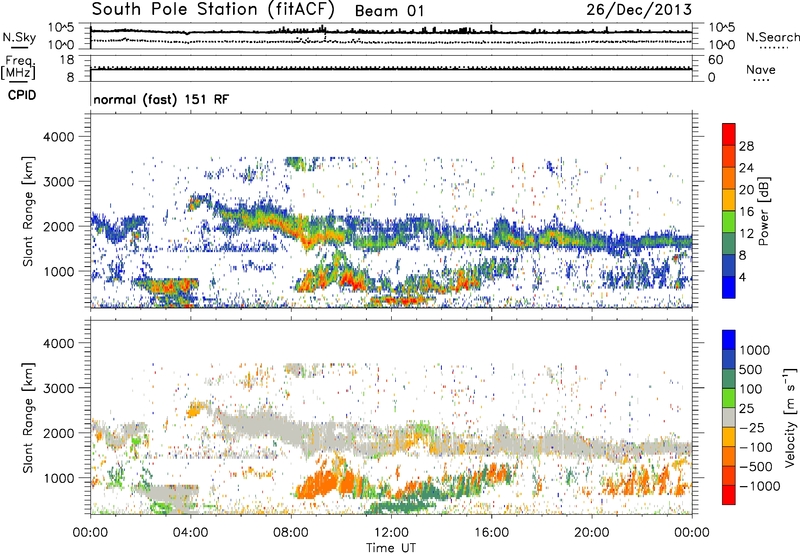Click the -25 velocity scale label

(x=751, y=428)
